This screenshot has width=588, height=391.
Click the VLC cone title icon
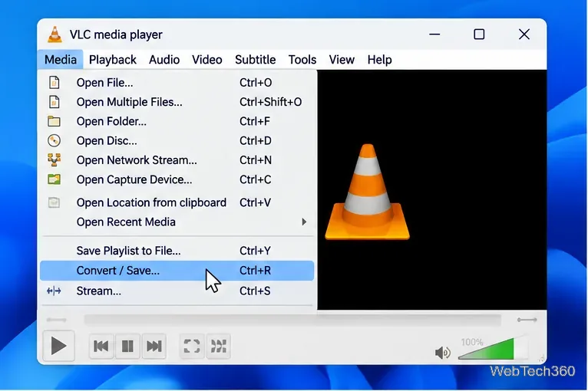point(55,34)
